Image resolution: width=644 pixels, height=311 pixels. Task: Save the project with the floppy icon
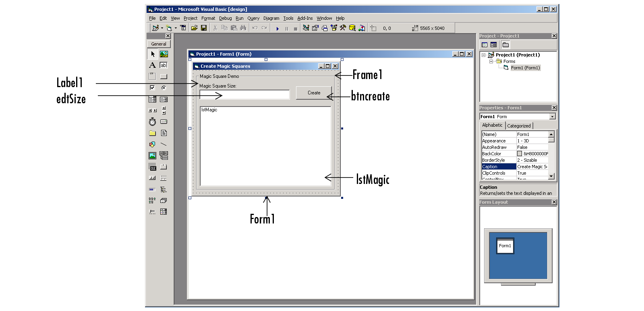(204, 28)
